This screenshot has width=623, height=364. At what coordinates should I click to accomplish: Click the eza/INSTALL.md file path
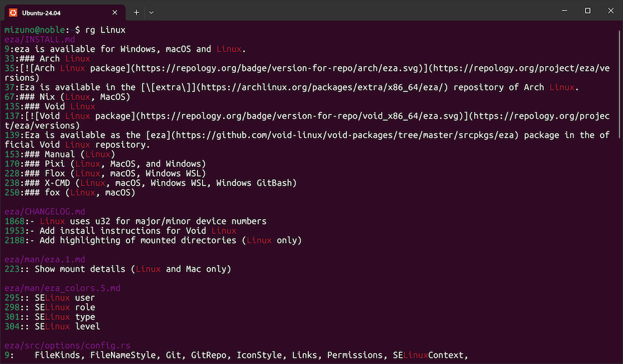pyautogui.click(x=39, y=39)
